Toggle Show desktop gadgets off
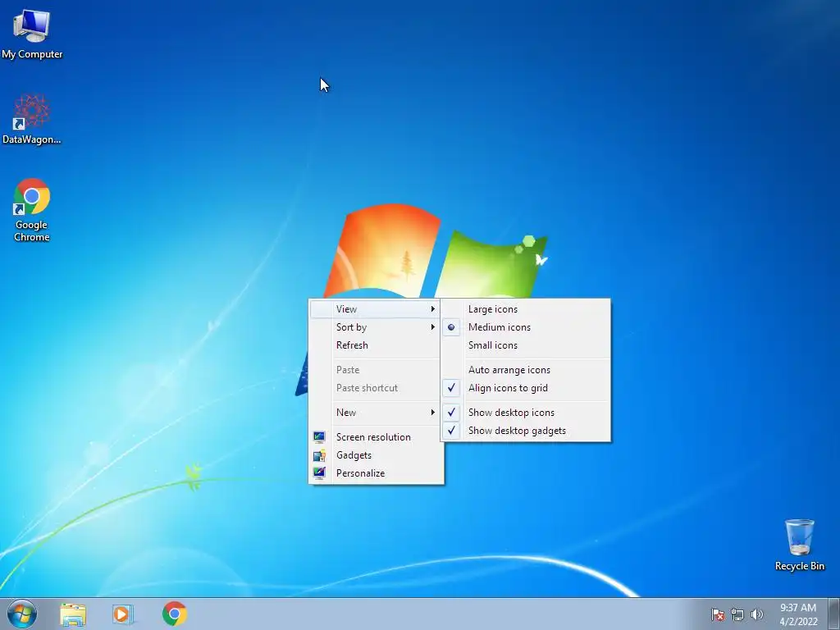 click(526, 431)
